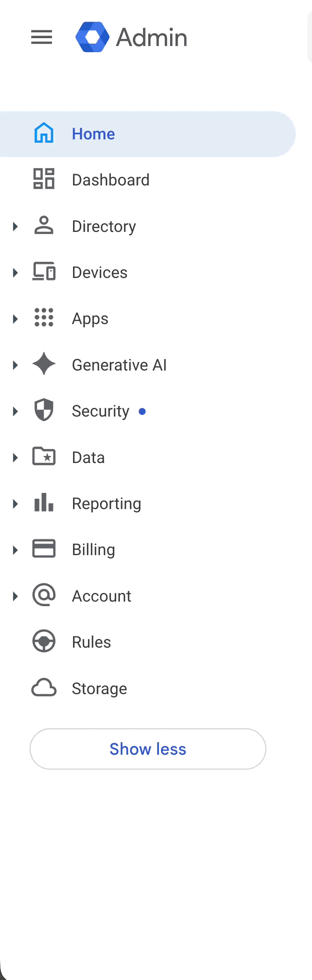The image size is (312, 980).
Task: Expand the Data section arrow
Action: click(x=15, y=458)
